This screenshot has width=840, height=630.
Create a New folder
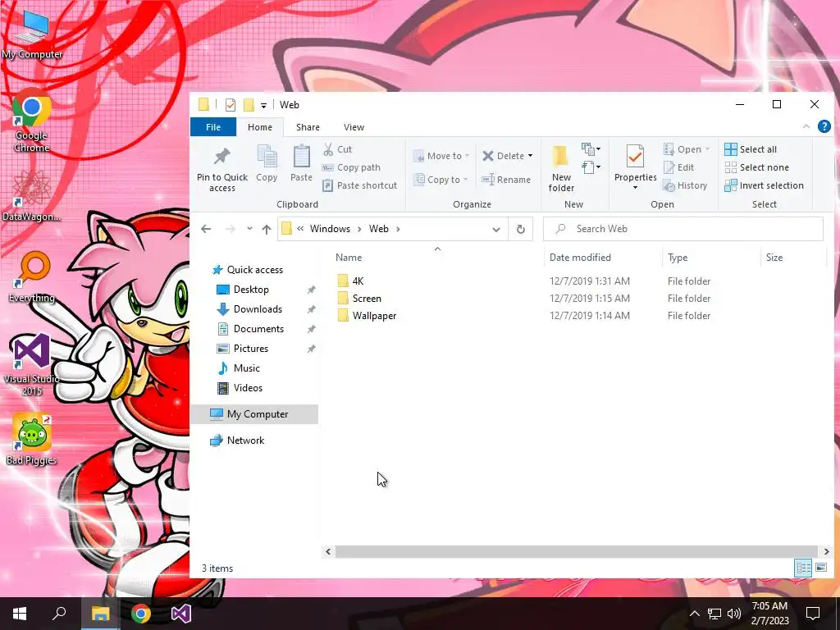coord(561,169)
